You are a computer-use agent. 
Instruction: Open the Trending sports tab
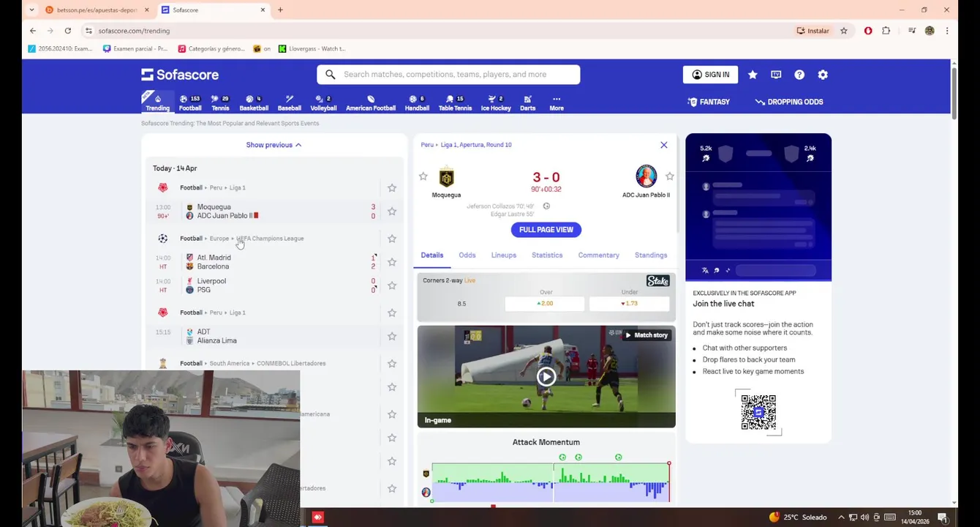157,102
